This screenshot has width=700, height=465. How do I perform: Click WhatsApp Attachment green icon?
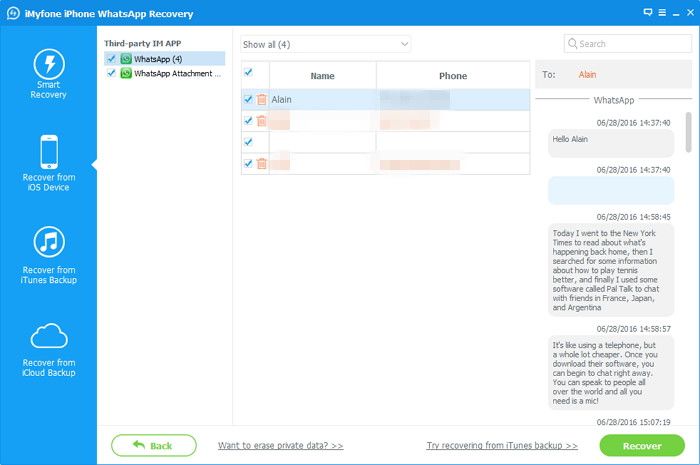[x=126, y=73]
